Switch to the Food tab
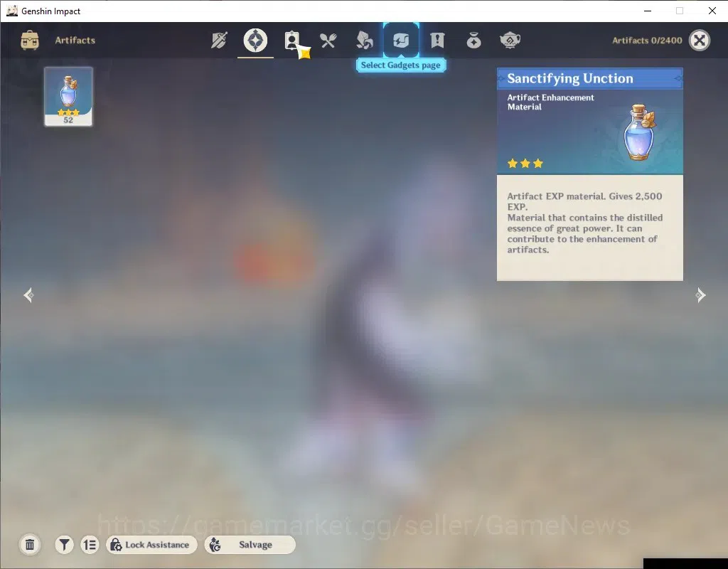The image size is (728, 569). click(x=328, y=41)
